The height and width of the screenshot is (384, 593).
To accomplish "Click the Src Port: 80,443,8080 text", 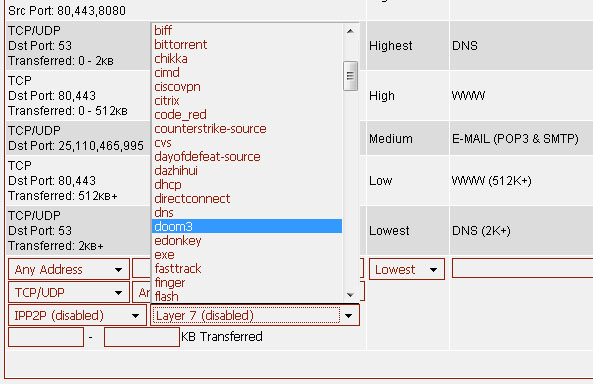I will tap(67, 11).
